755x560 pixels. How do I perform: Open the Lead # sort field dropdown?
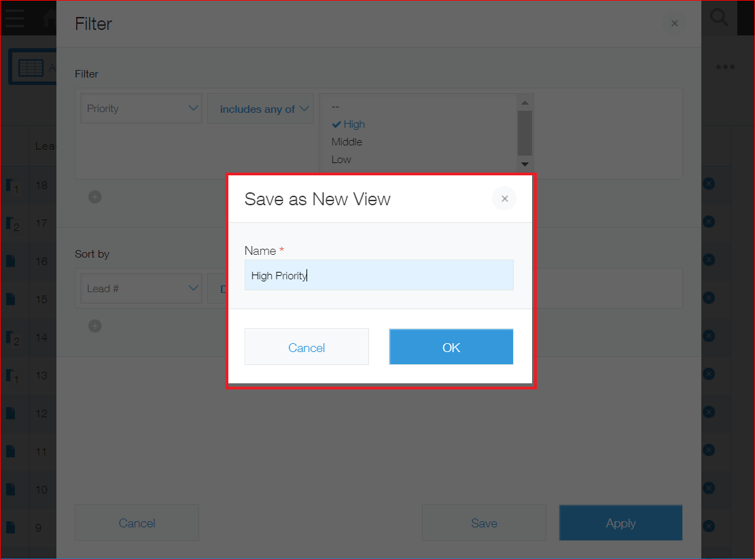coord(141,289)
